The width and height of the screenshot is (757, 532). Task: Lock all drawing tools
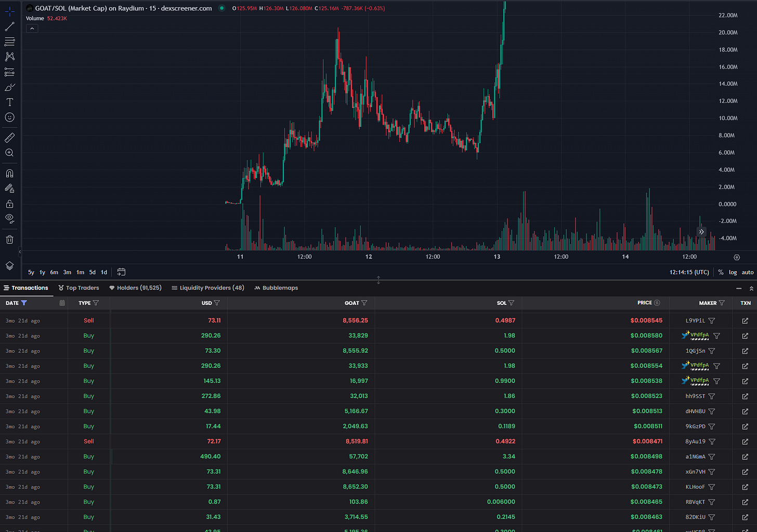tap(9, 204)
